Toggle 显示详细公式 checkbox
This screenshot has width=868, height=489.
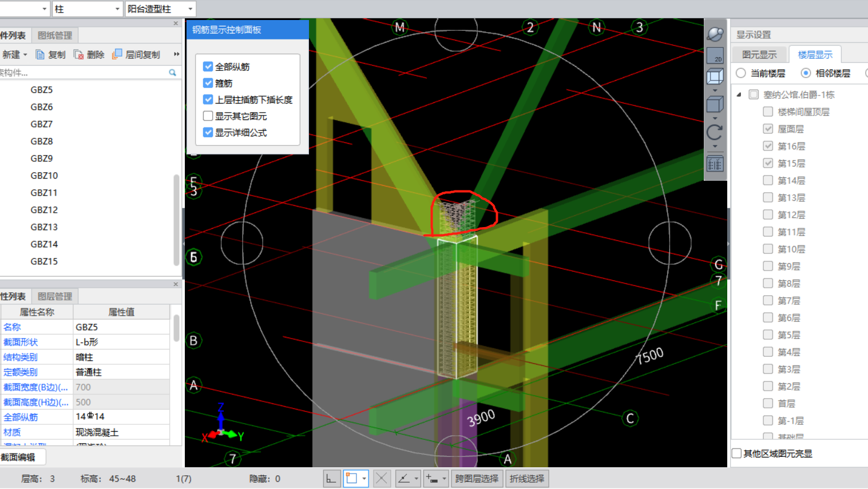coord(208,133)
